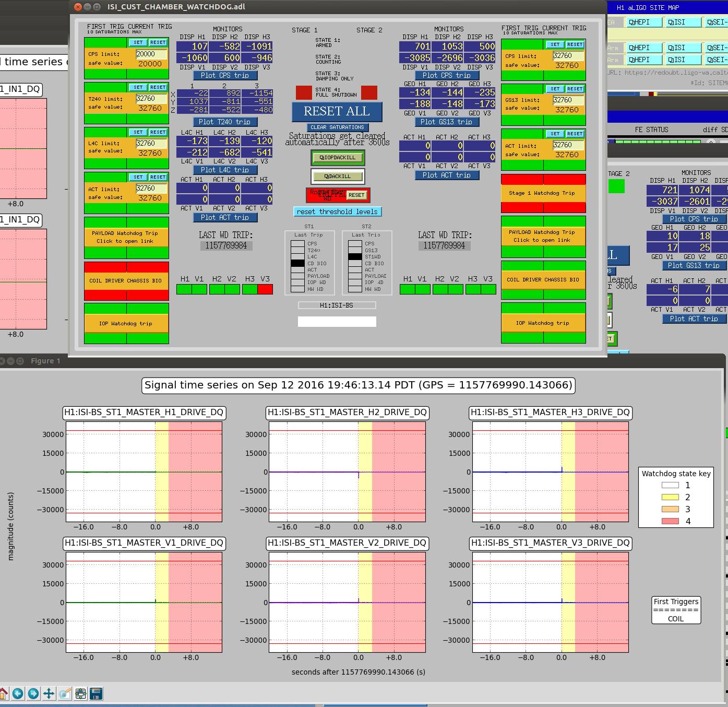Click RESET on the red Rogue Excitation WD box
728x707 pixels.
click(x=356, y=195)
